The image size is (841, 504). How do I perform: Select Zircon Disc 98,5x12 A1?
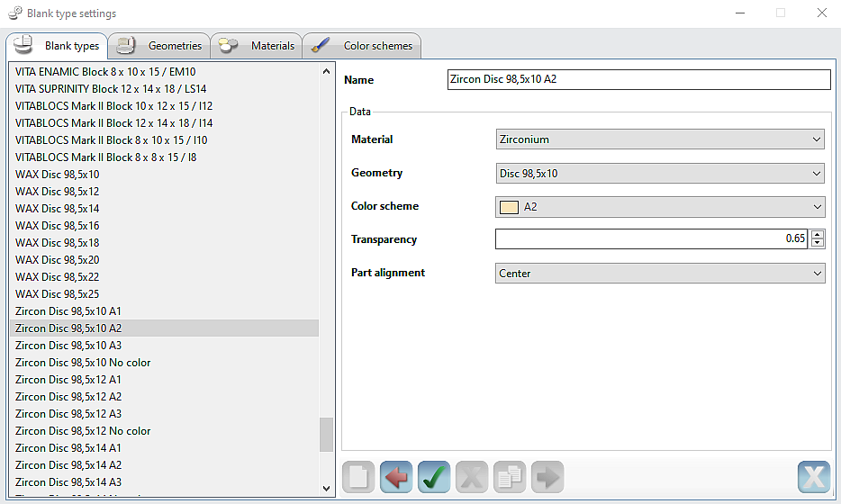[x=164, y=380]
